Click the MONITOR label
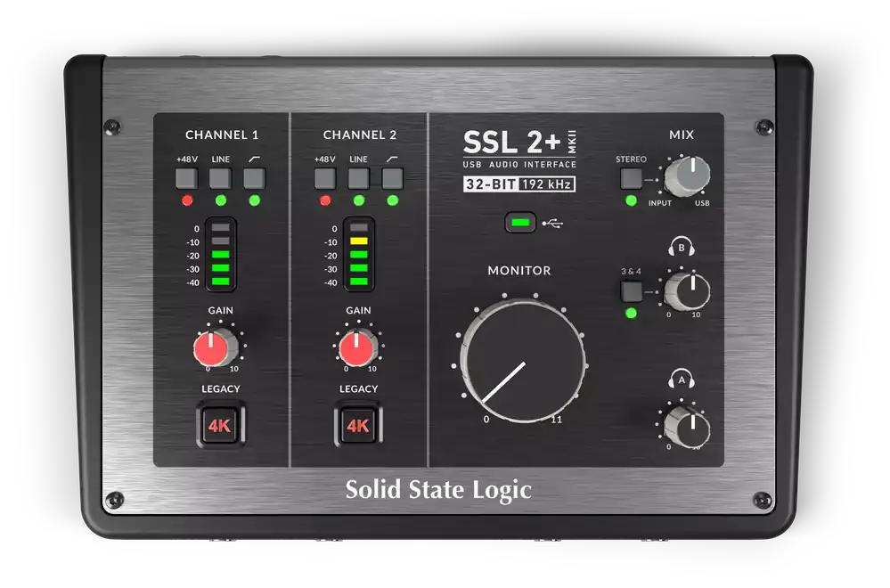 pyautogui.click(x=519, y=271)
